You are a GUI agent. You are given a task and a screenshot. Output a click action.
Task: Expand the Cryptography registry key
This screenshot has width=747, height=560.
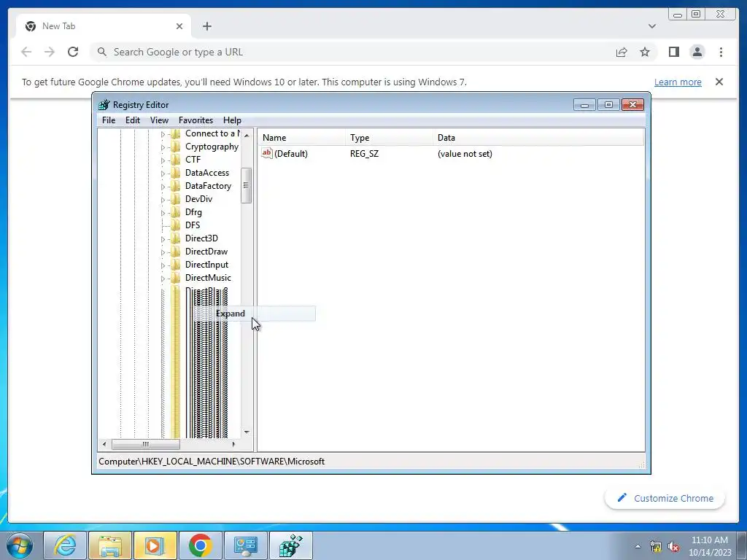point(163,147)
